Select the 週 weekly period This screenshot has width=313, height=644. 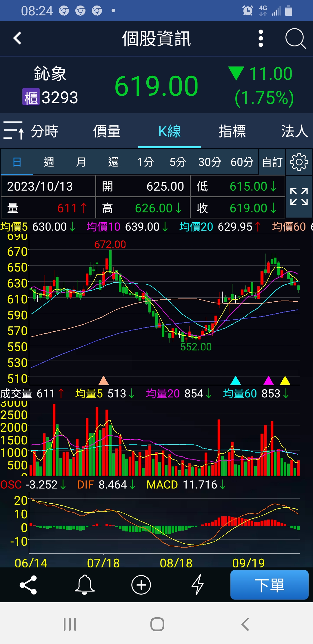pyautogui.click(x=49, y=162)
